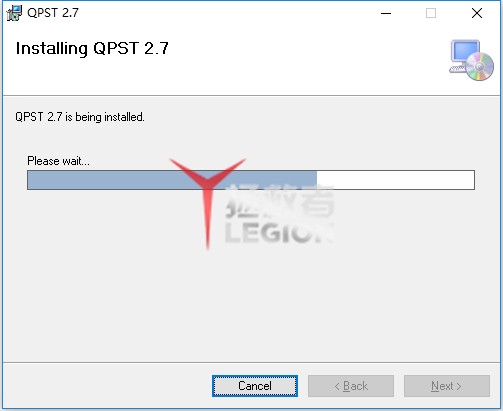Click empty grey area below progress bar
Viewport: 503px width, 411px height.
click(x=251, y=300)
